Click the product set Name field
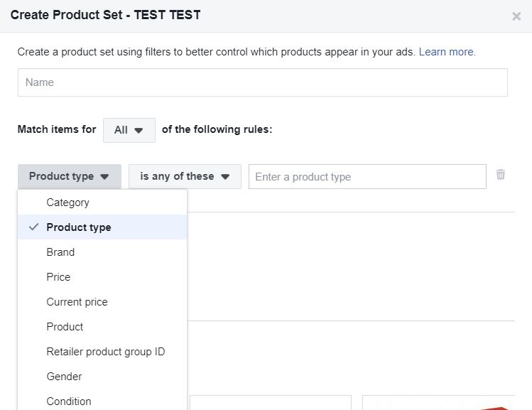This screenshot has width=532, height=410. [x=262, y=82]
